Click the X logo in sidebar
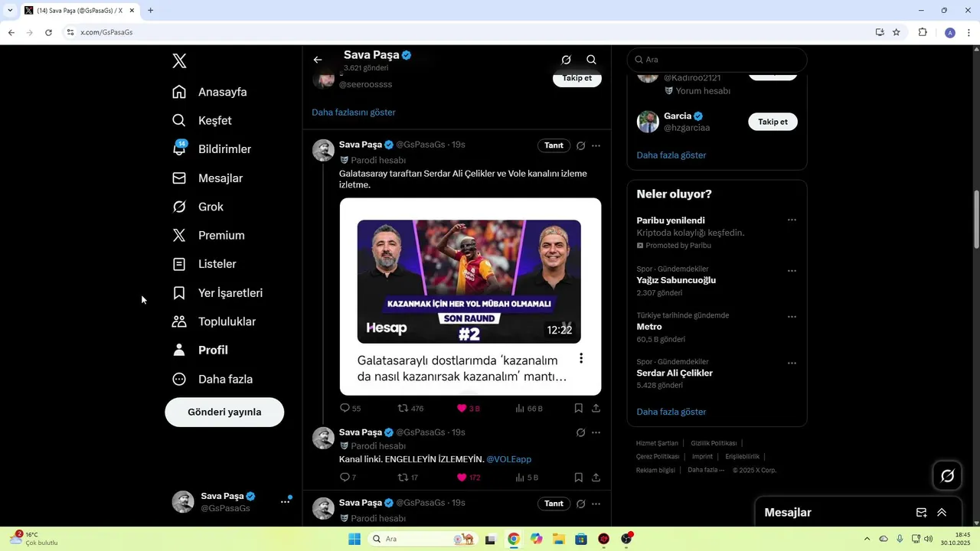Screen dimensions: 980x551 179,61
